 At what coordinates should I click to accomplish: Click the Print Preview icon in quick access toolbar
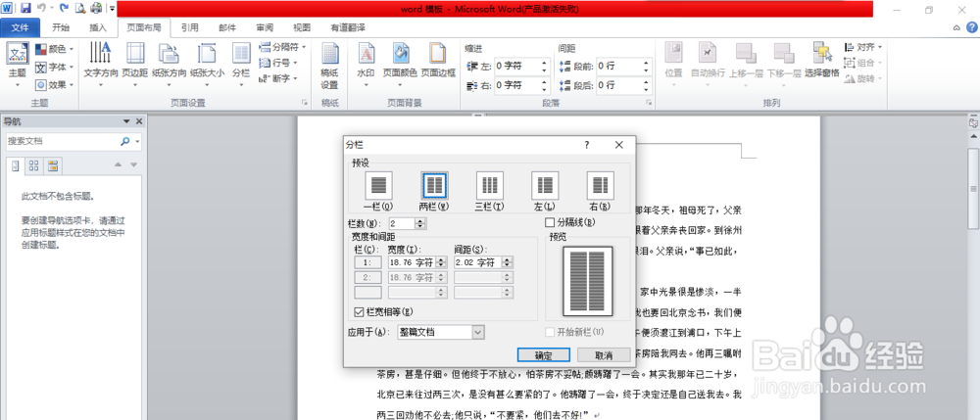pyautogui.click(x=80, y=8)
